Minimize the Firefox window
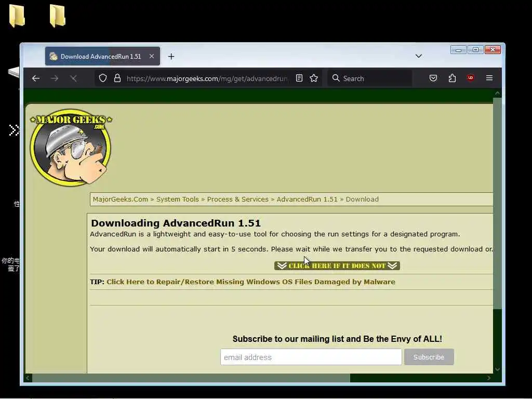This screenshot has width=532, height=399. (458, 49)
